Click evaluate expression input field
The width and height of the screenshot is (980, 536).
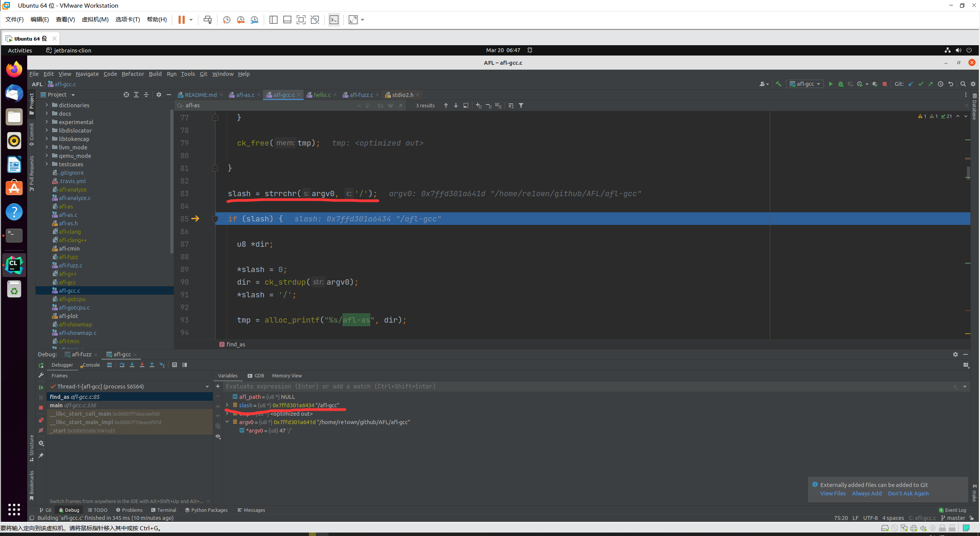point(586,386)
